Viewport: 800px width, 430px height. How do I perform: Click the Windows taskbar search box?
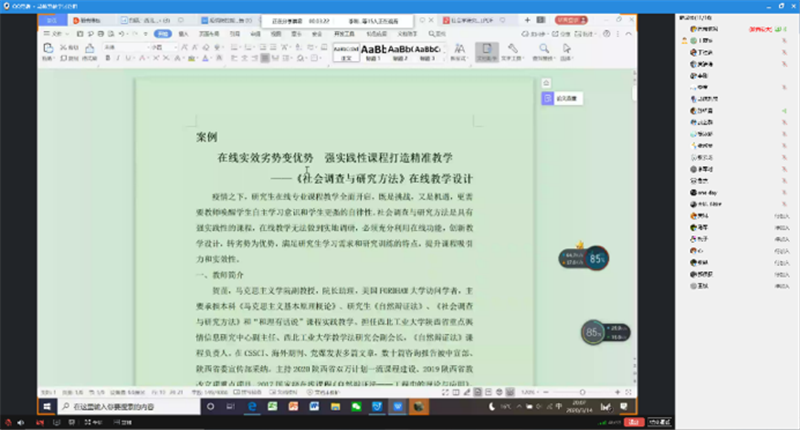tap(130, 407)
